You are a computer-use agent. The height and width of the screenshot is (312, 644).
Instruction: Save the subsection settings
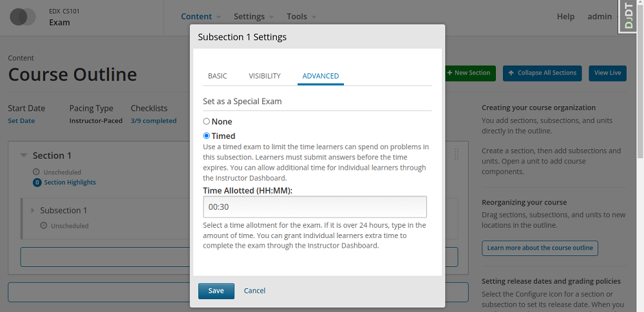pyautogui.click(x=216, y=291)
